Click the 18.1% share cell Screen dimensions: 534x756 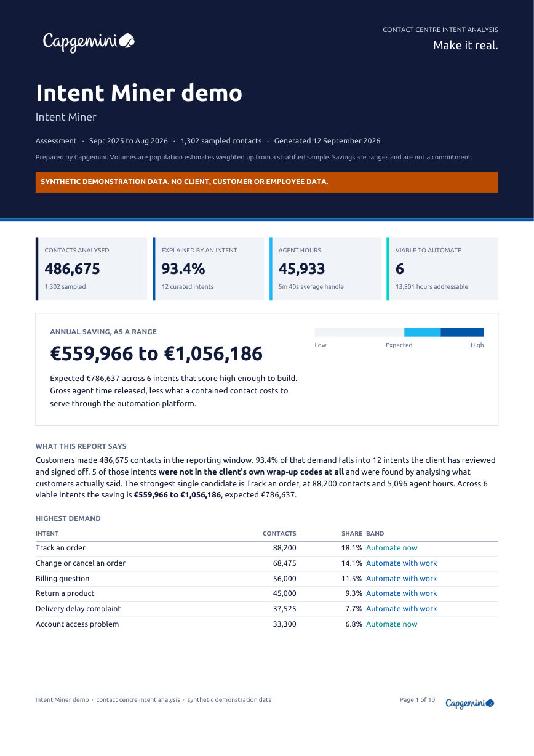pos(352,548)
